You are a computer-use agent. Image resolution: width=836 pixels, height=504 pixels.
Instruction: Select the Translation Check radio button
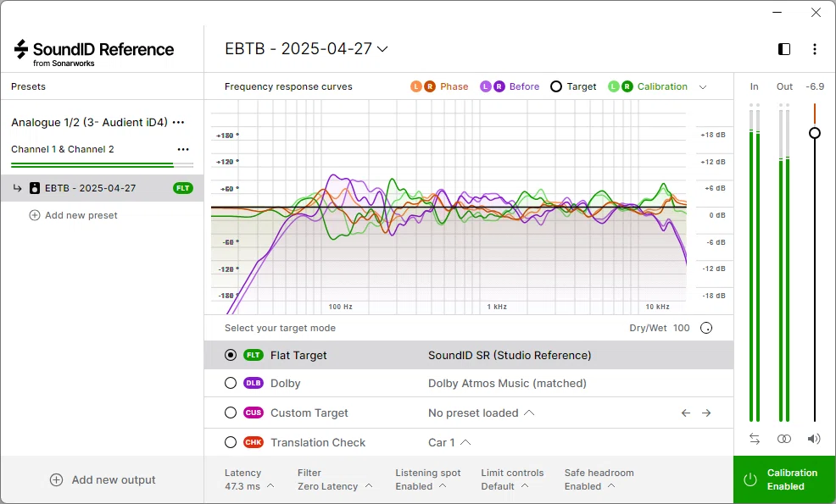point(231,442)
